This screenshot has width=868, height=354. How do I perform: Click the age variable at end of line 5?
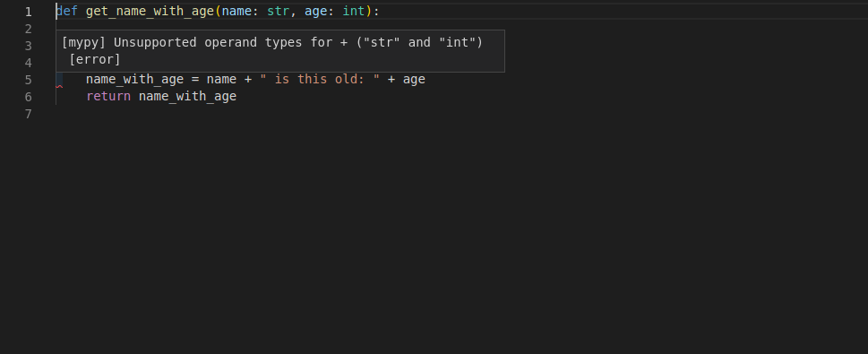tap(414, 79)
